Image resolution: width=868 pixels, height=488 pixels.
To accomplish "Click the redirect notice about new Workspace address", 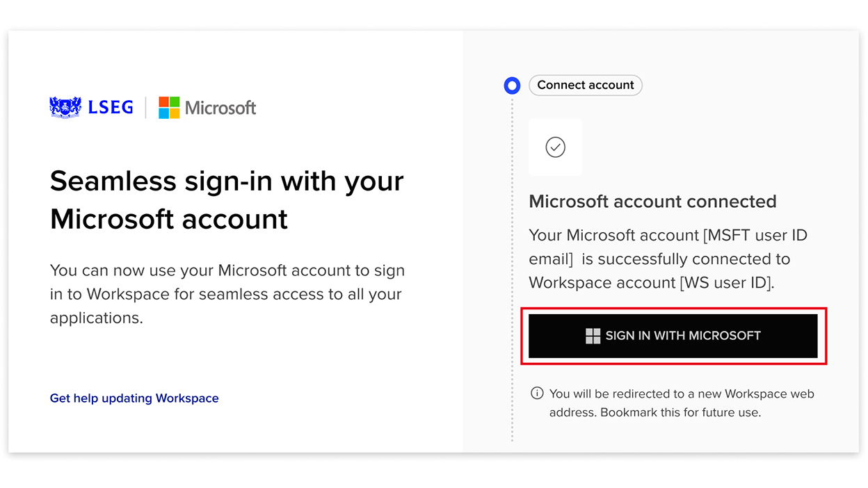I will click(682, 403).
